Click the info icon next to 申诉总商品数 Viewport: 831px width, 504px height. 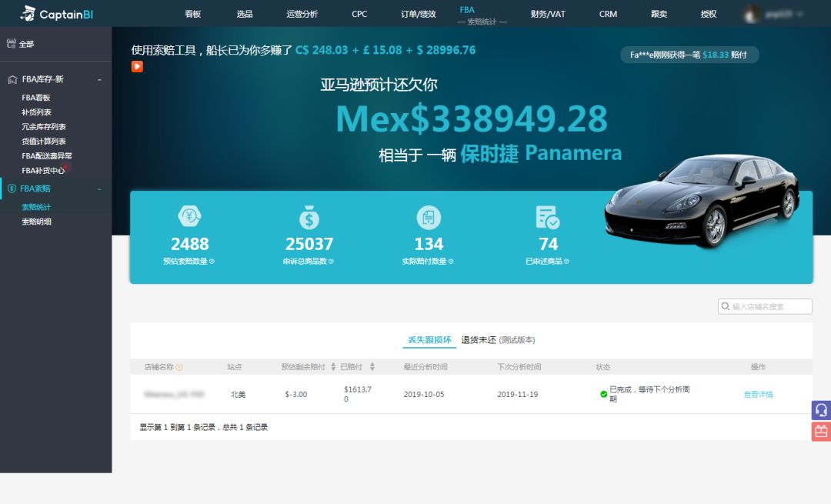coord(331,262)
